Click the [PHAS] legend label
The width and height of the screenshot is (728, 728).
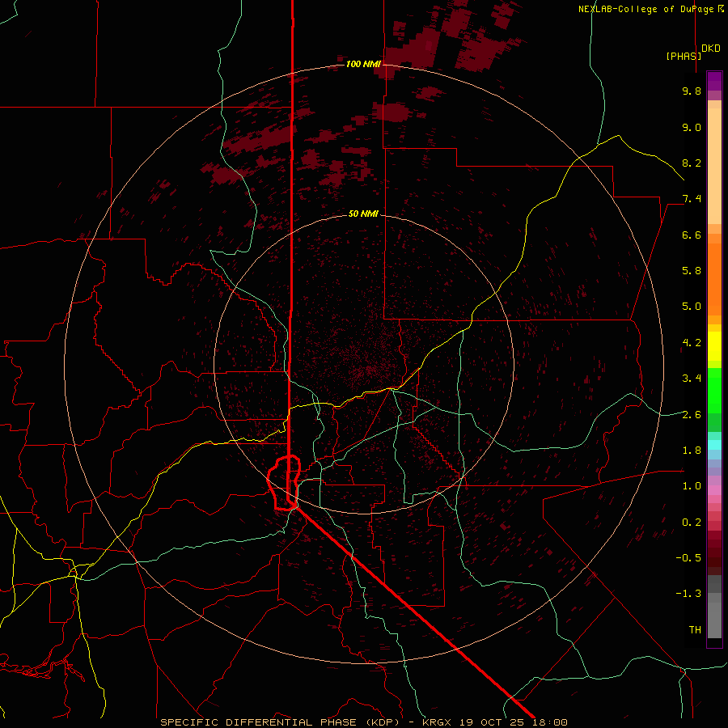pos(684,56)
